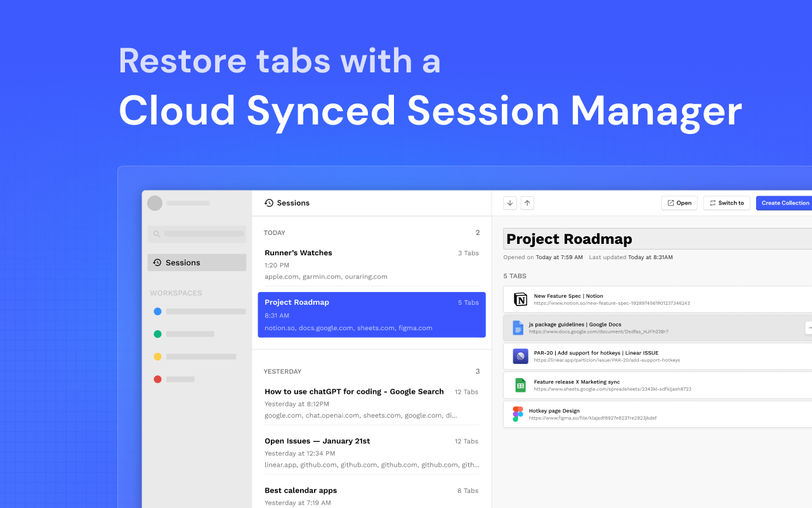The image size is (812, 508).
Task: Click the search magnifier icon in the sidebar
Action: pyautogui.click(x=157, y=234)
